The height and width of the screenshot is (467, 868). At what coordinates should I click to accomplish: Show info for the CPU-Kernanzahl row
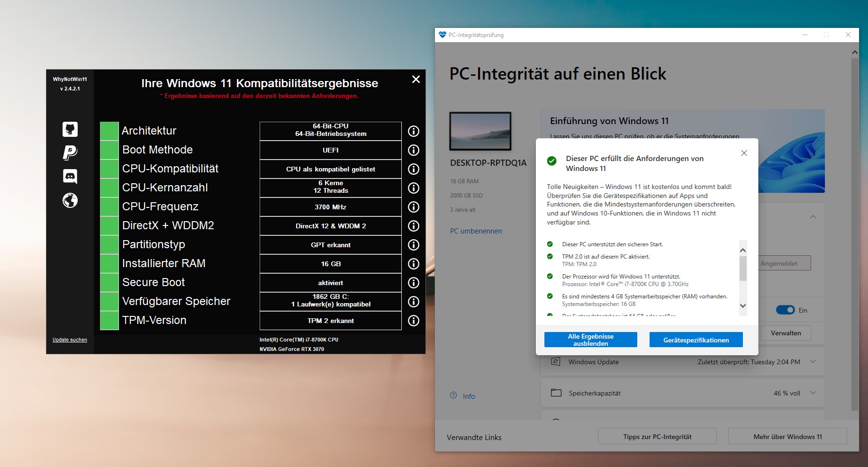click(x=414, y=188)
